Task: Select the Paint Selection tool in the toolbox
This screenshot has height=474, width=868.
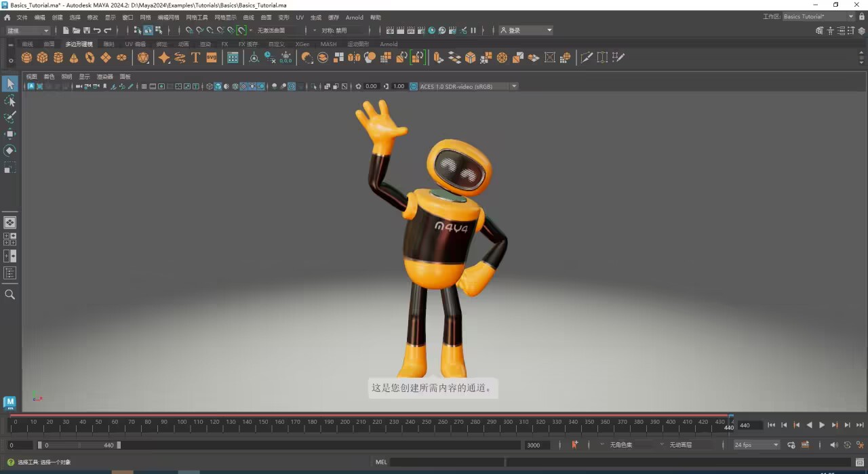Action: tap(10, 117)
